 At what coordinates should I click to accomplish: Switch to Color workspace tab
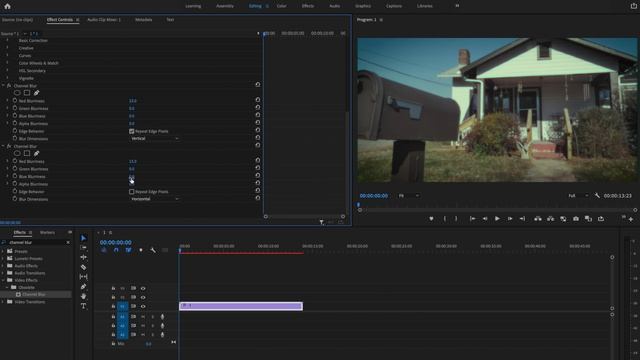[282, 6]
